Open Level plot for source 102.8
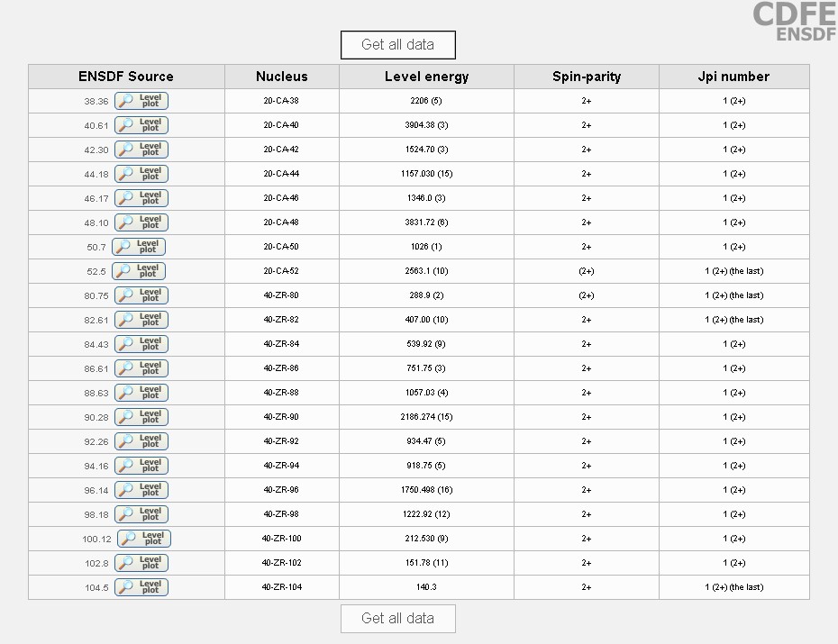 (141, 563)
